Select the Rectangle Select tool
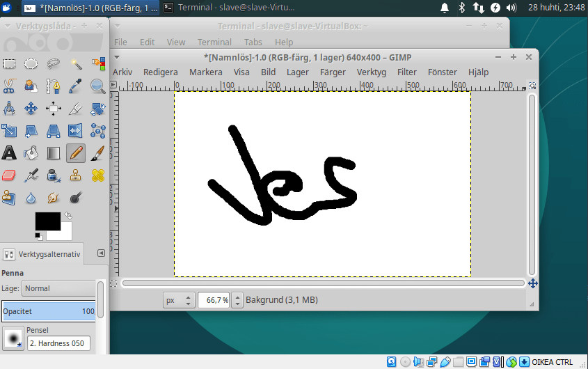Screen dimensions: 588x369 coord(9,64)
